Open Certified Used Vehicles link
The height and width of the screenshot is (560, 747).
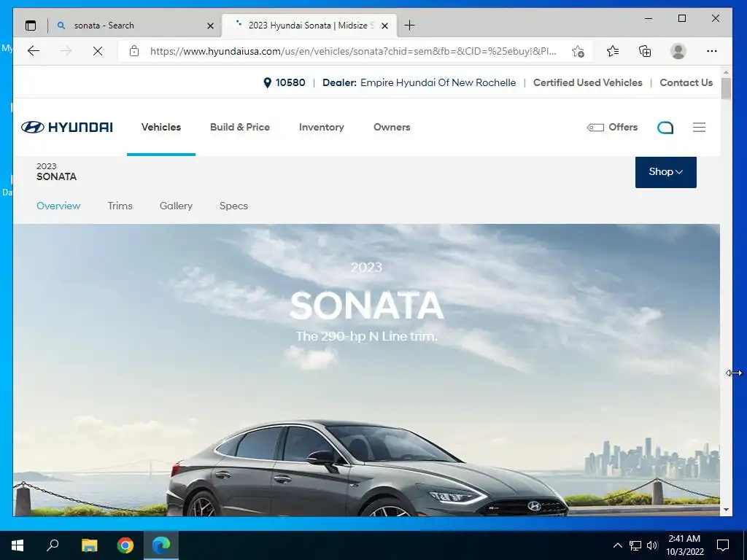click(x=587, y=83)
